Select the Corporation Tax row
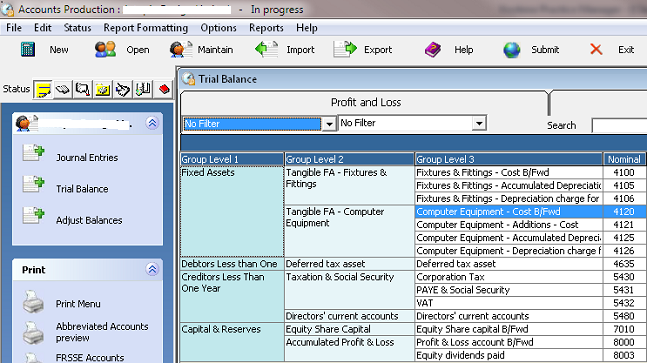Image resolution: width=647 pixels, height=363 pixels. click(x=531, y=277)
